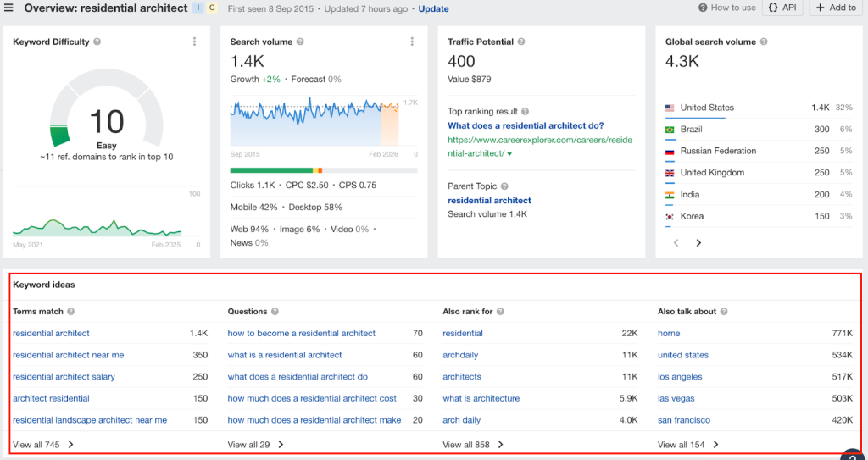Click the Add to button
Viewport: 868px width, 460px height.
click(836, 8)
